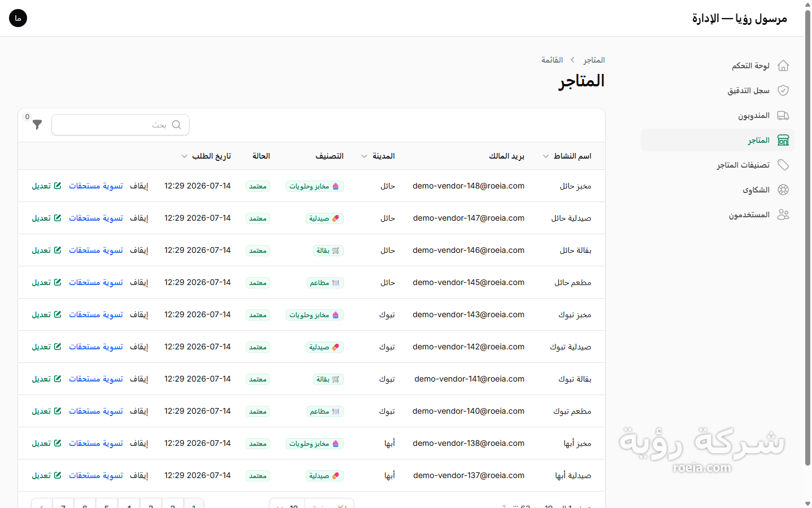This screenshot has height=508, width=812.
Task: Select المتاجر in the sidebar
Action: [x=717, y=140]
